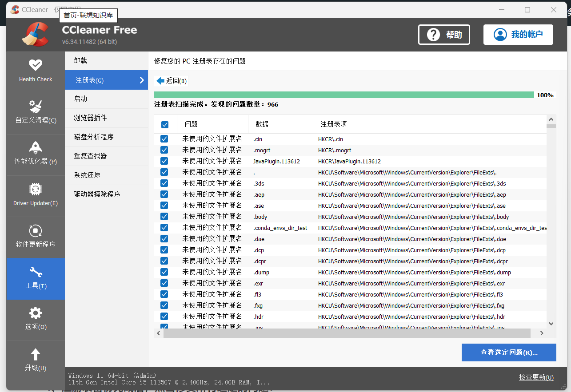
Task: Open Startup (启动) tool
Action: (x=106, y=99)
